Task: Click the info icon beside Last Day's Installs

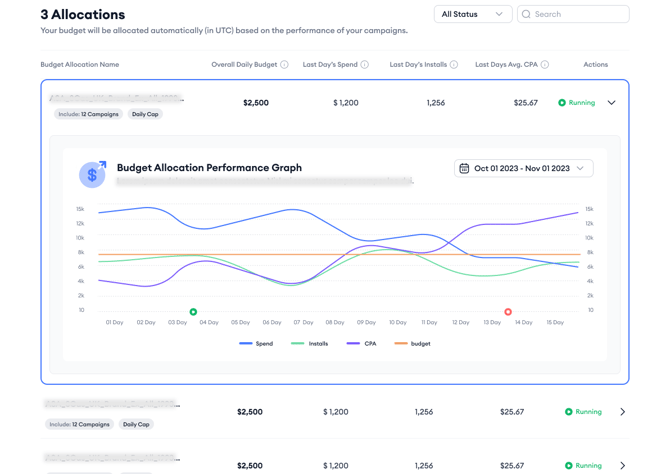Action: pos(453,65)
